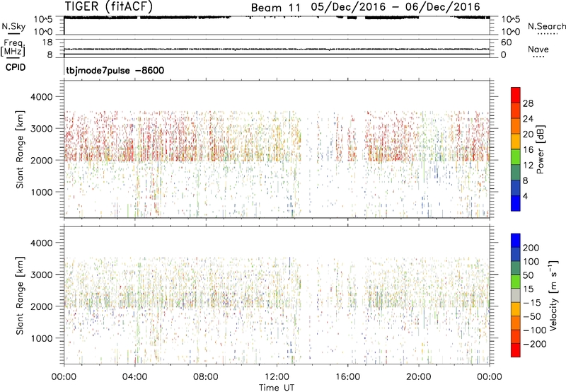Click the 4000 tick of power panel range axis
This screenshot has height=392, width=566.
coord(41,97)
